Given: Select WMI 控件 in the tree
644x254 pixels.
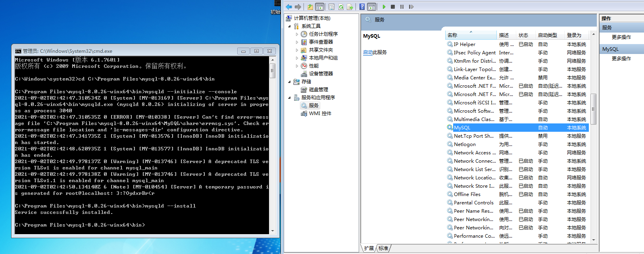Looking at the screenshot, I should (x=320, y=114).
